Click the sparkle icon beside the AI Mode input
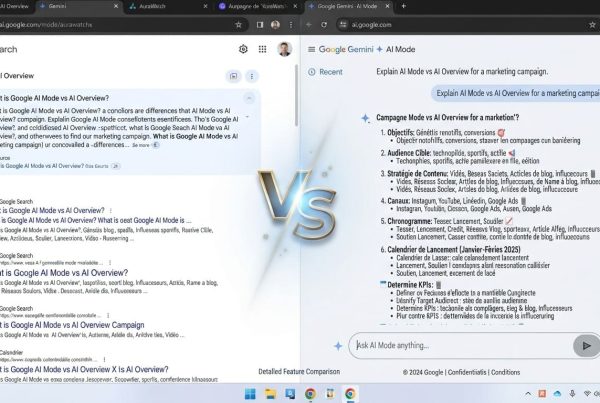The width and height of the screenshot is (600, 403). [x=338, y=346]
